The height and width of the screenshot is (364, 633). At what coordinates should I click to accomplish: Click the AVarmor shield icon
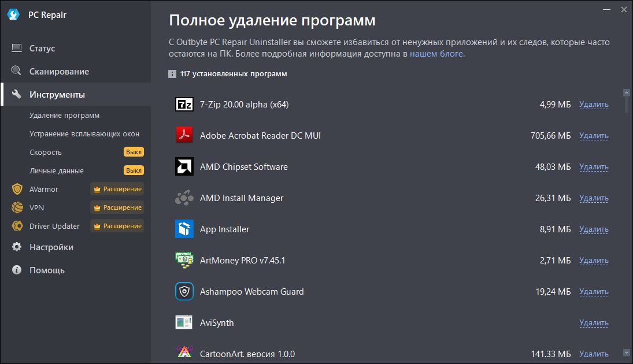(17, 189)
